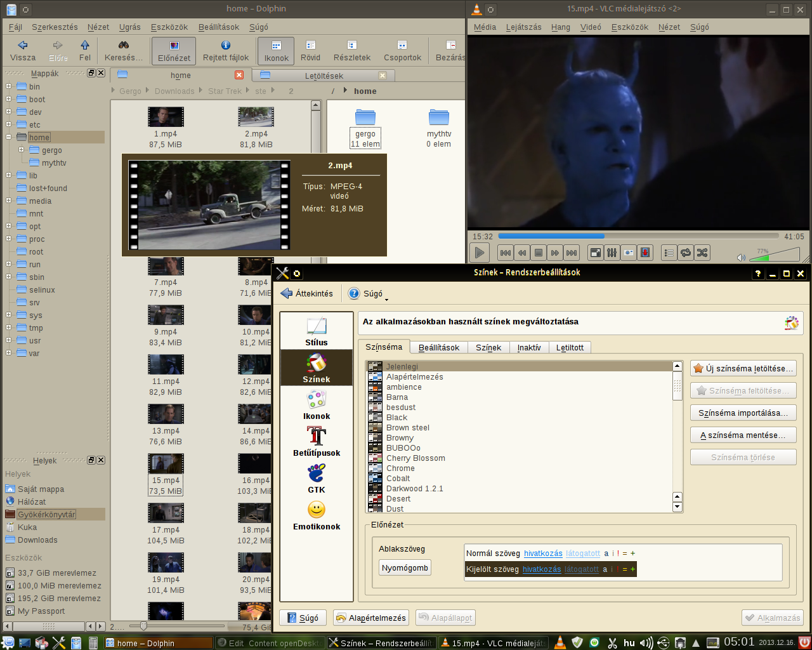
Task: Click VLC record button
Action: [645, 253]
